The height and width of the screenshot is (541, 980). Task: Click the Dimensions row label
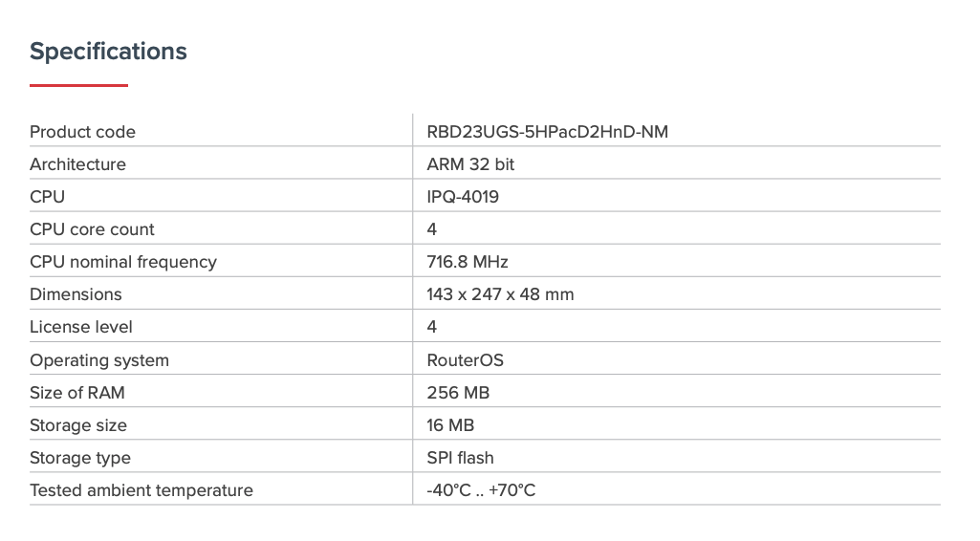tap(76, 294)
